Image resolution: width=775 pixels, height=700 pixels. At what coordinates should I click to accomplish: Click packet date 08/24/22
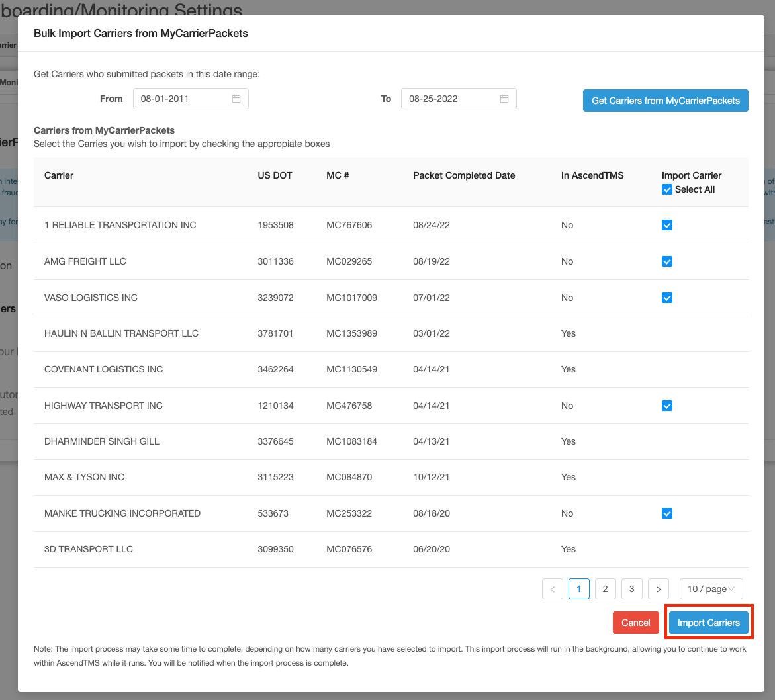[x=432, y=225]
